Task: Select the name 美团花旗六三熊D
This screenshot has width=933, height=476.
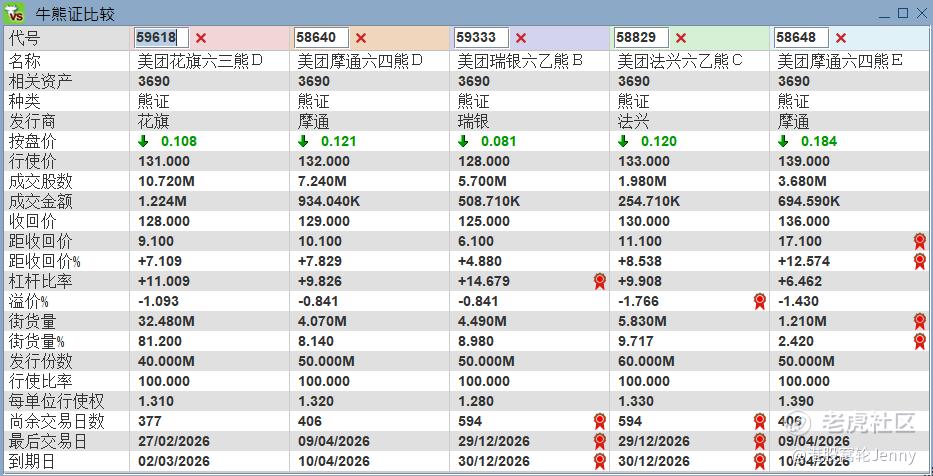Action: [x=201, y=61]
